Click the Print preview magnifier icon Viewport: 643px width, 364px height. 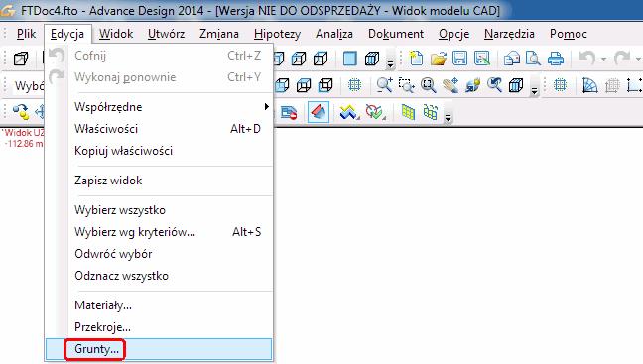point(533,59)
